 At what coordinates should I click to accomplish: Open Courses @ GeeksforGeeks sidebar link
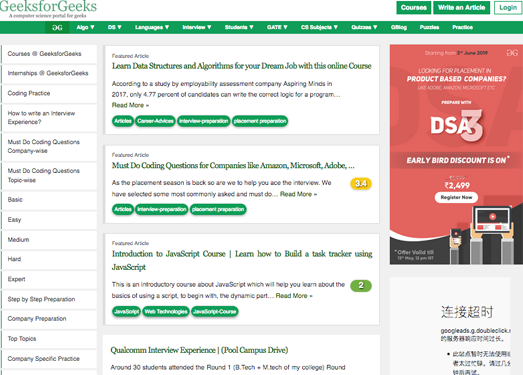click(49, 54)
